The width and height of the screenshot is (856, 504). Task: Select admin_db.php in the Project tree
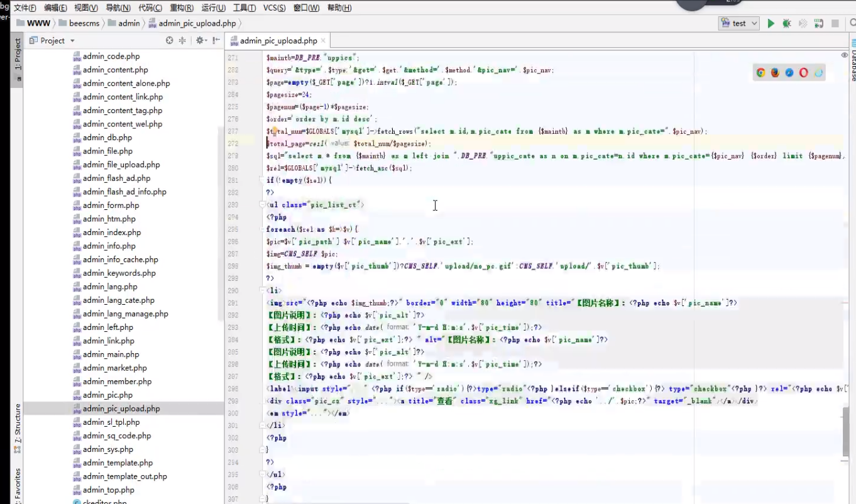point(107,137)
